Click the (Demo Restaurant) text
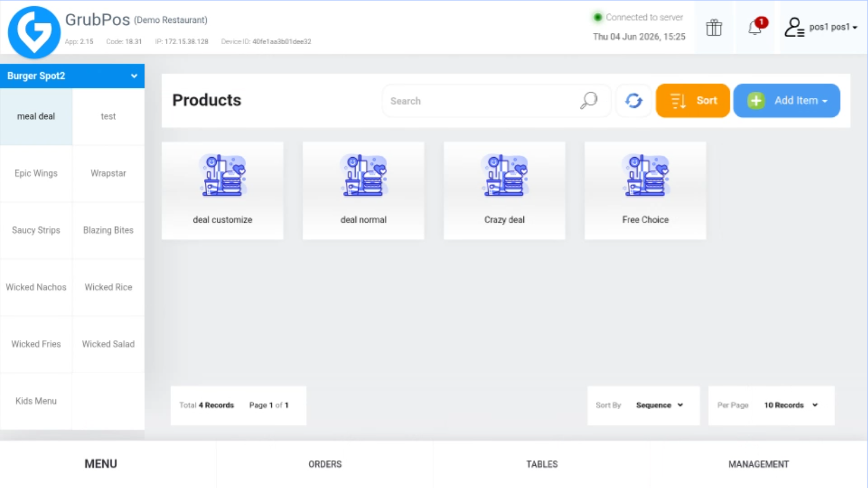The width and height of the screenshot is (868, 488). (x=171, y=20)
